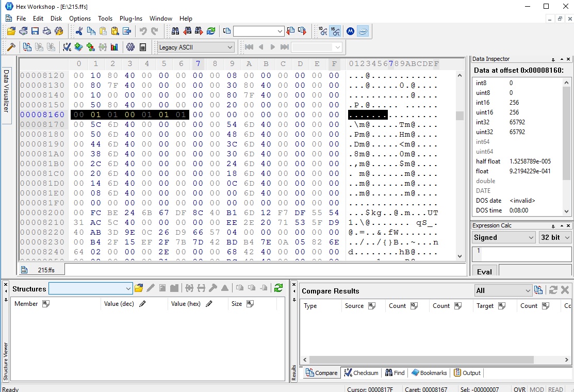Open the Options menu
This screenshot has width=574, height=392.
(80, 18)
